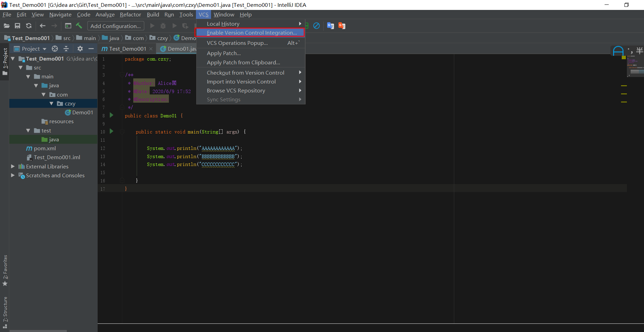Screen dimensions: 644x332
Task: Expand External Libraries node
Action: click(13, 166)
